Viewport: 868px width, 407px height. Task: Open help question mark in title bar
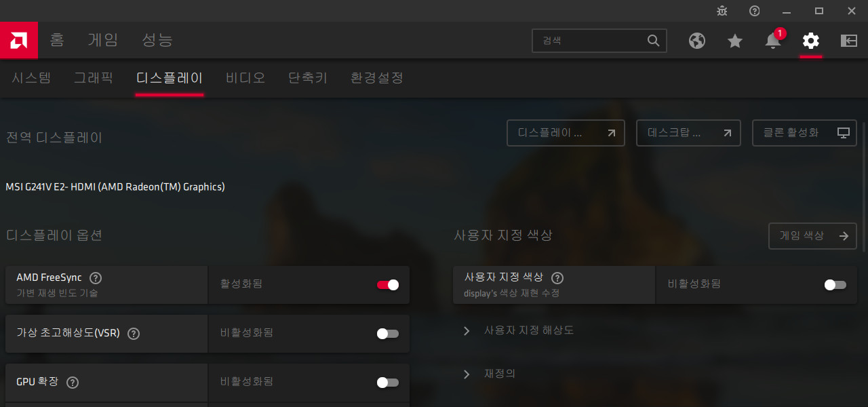coord(755,11)
